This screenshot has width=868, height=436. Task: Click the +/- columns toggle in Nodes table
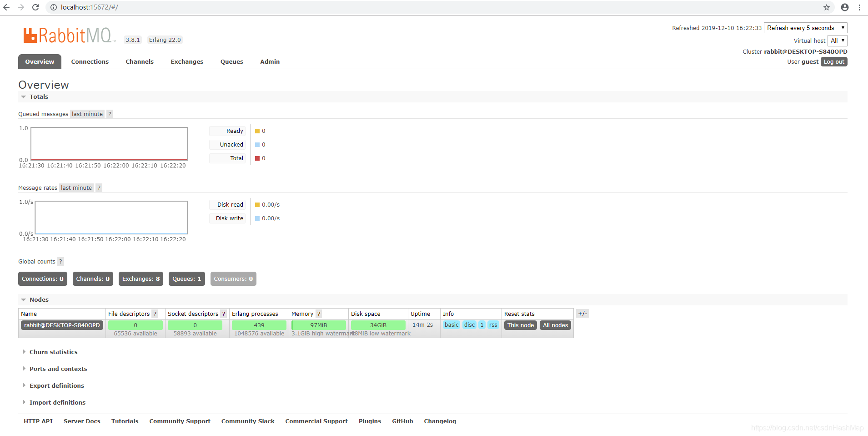(582, 314)
